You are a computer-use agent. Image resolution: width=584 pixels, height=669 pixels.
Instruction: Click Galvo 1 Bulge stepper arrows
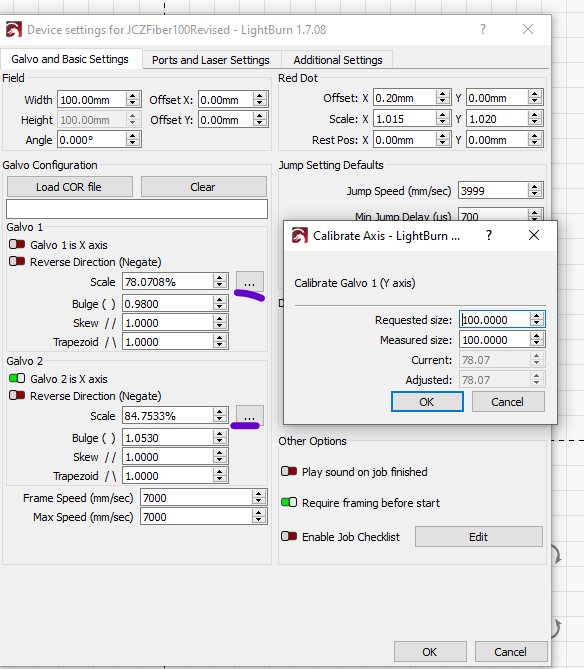coord(220,303)
